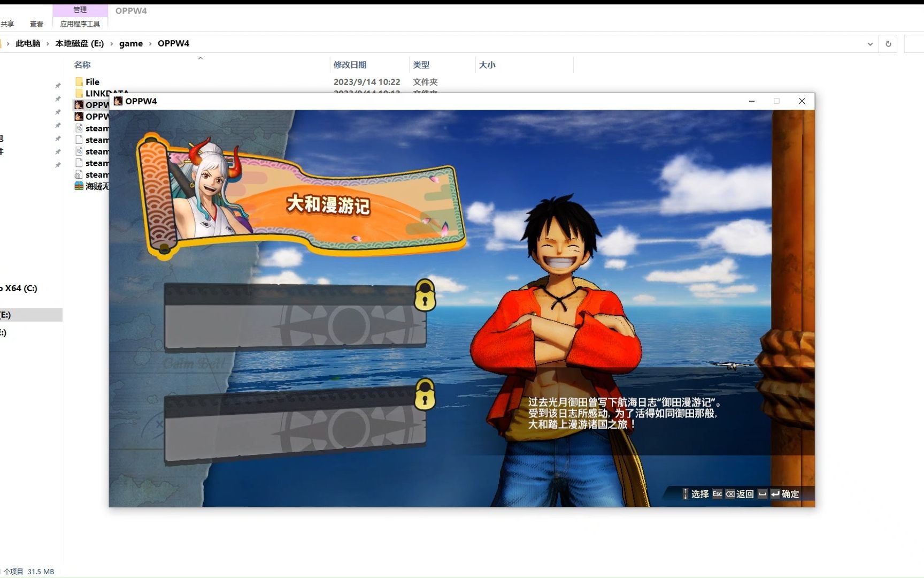This screenshot has width=924, height=578.
Task: Collapse the ribbon with the chevron arrow
Action: (x=200, y=57)
